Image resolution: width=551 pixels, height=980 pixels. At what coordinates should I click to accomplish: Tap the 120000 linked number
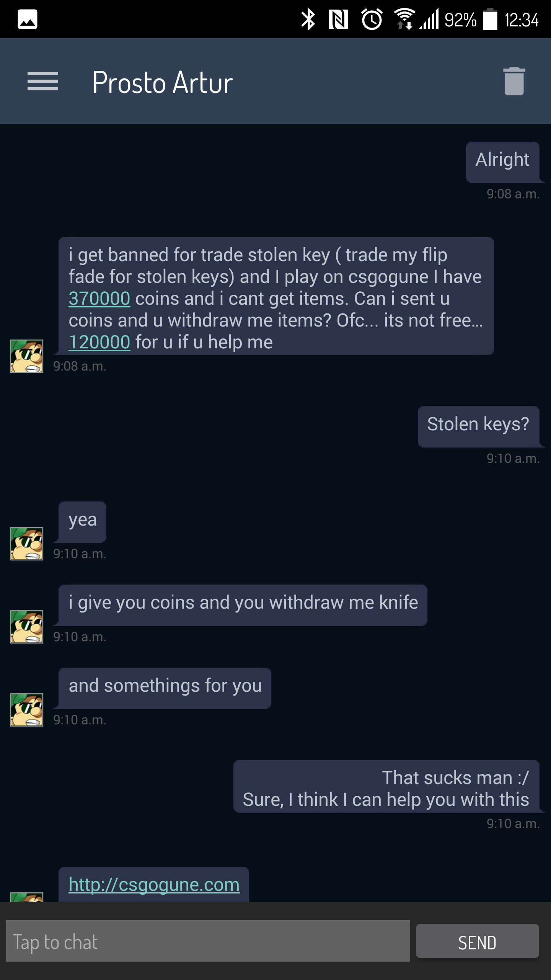click(99, 342)
